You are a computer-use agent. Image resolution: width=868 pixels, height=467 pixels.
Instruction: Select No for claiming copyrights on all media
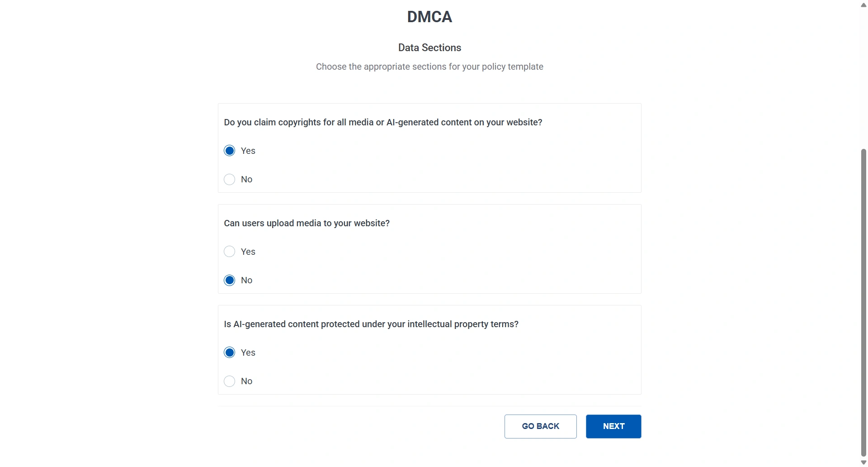pos(229,179)
